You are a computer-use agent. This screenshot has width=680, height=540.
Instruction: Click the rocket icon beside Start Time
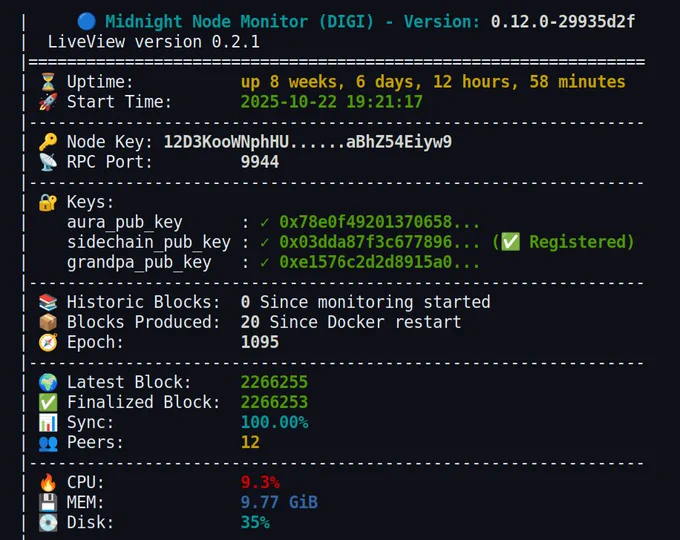48,102
